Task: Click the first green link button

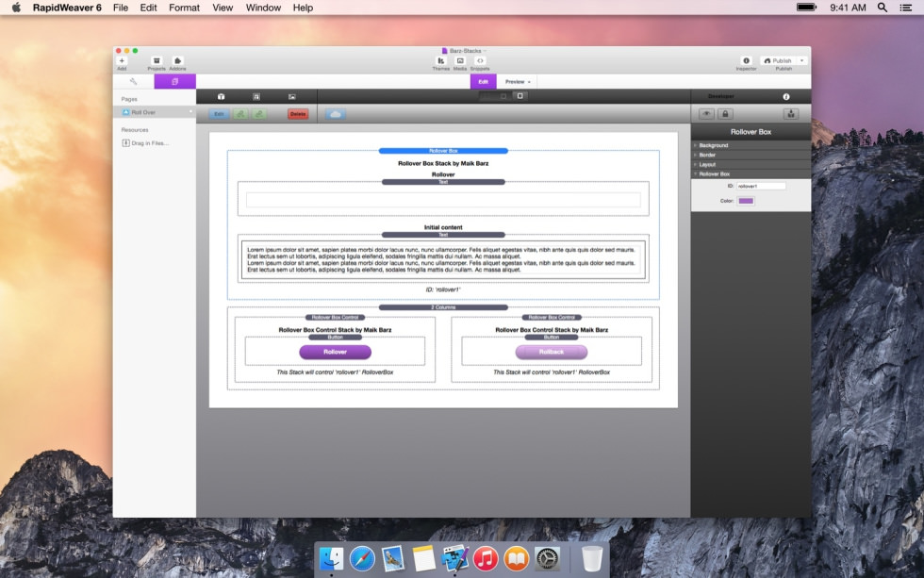Action: tap(240, 114)
